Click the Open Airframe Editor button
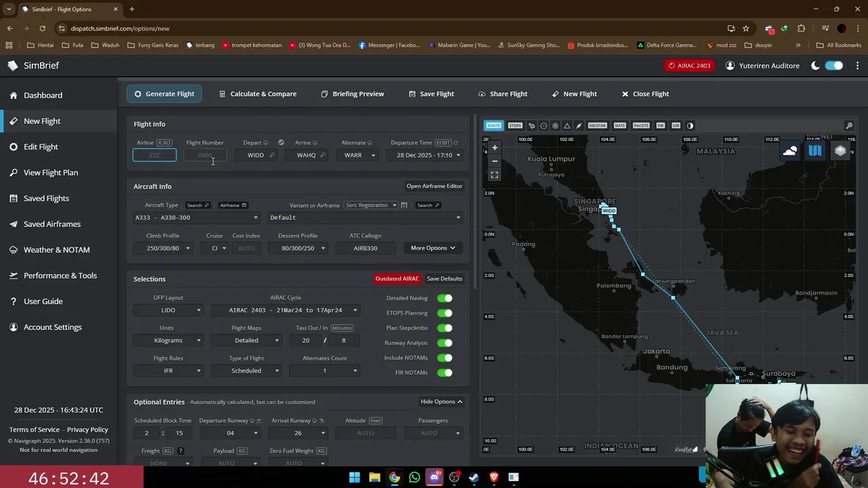868x488 pixels. [x=434, y=186]
